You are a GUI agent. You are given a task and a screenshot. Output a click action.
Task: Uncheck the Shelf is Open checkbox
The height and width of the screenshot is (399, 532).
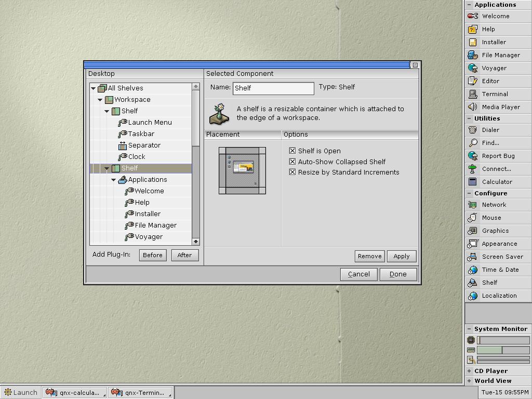click(292, 151)
